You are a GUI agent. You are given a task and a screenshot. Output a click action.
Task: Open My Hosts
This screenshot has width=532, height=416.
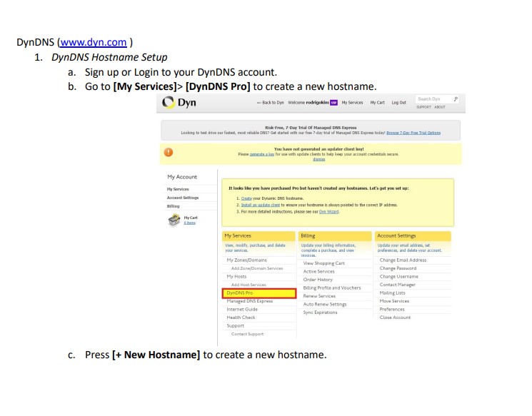[236, 276]
